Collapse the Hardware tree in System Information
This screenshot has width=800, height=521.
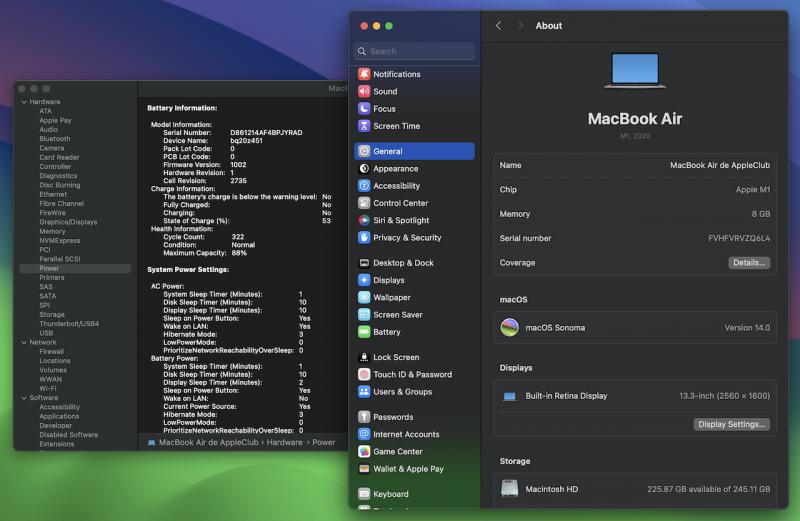(24, 102)
